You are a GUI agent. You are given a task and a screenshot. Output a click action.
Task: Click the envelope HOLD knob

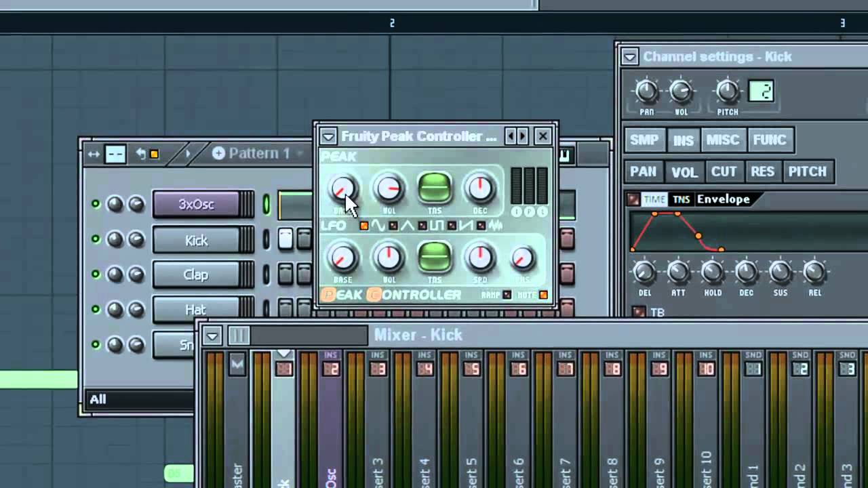712,272
